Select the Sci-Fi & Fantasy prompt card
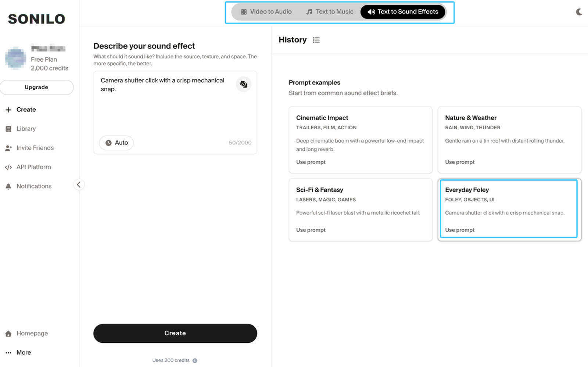The height and width of the screenshot is (367, 588). click(361, 210)
